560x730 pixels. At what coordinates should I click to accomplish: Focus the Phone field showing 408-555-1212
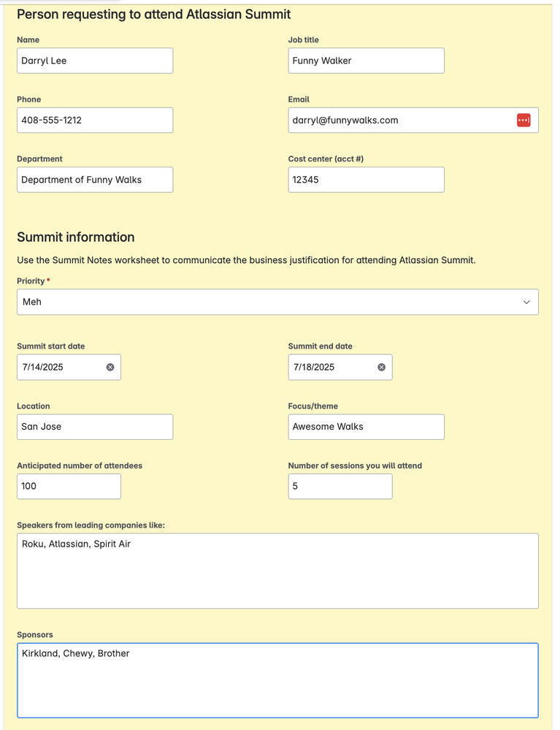95,120
